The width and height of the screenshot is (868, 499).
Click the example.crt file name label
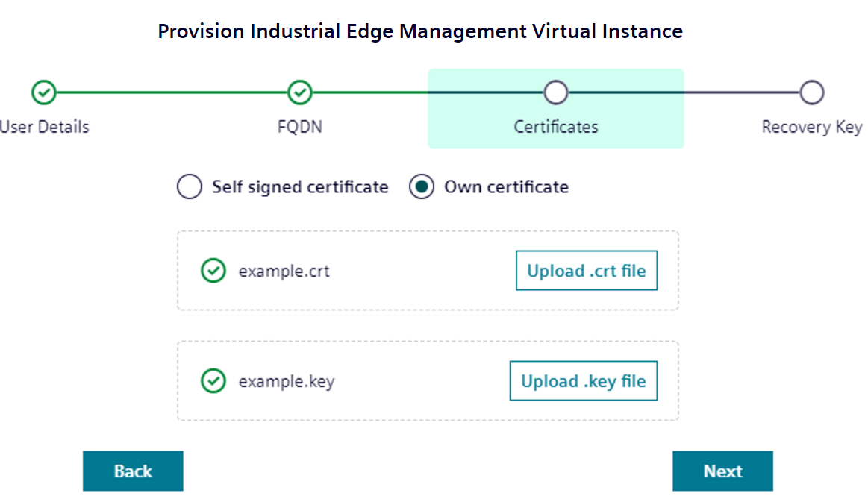[x=284, y=270]
